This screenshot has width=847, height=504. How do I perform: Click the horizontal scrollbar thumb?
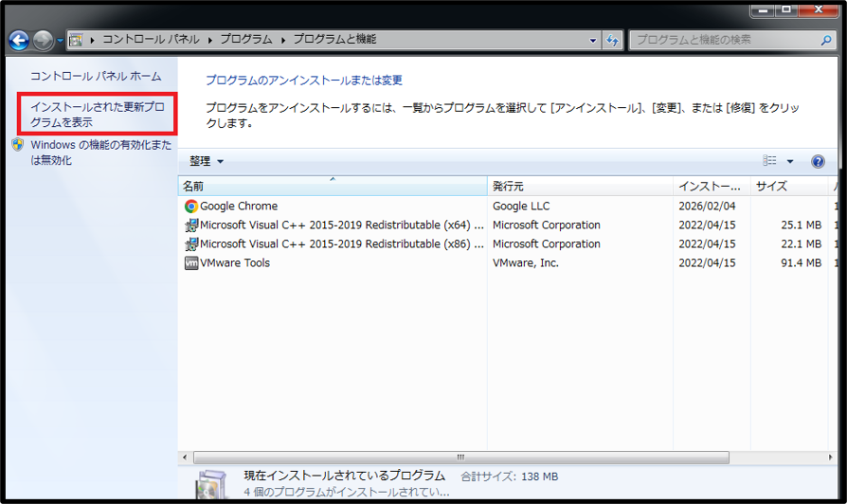pos(460,457)
